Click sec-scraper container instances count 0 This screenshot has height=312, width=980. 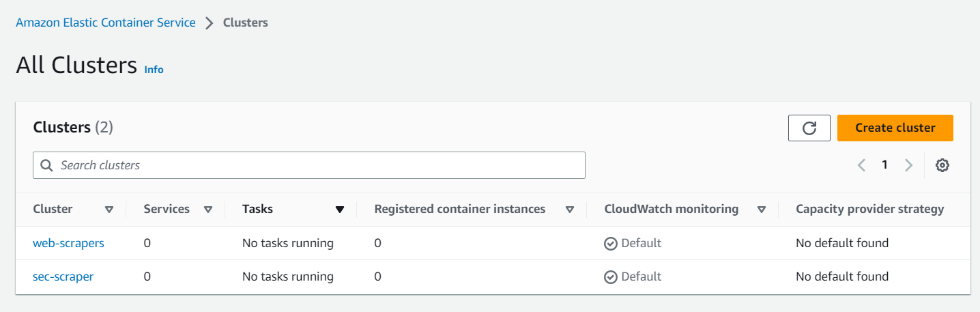pos(378,276)
